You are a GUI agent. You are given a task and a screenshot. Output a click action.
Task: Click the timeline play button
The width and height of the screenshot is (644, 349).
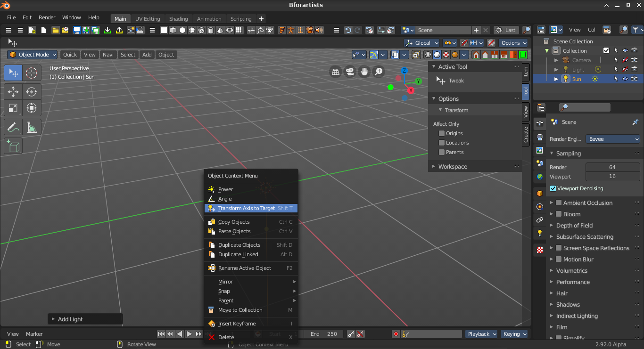[189, 334]
